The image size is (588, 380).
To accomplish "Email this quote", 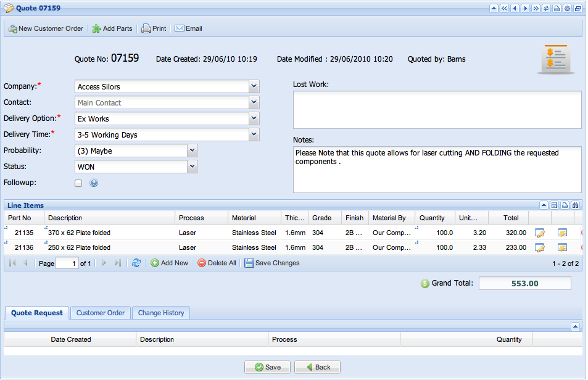I will (x=189, y=28).
